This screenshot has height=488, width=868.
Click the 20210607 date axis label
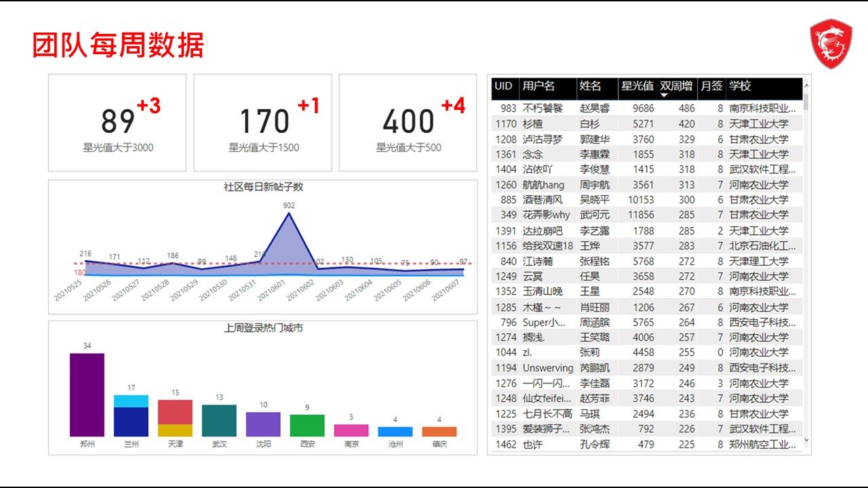[446, 289]
